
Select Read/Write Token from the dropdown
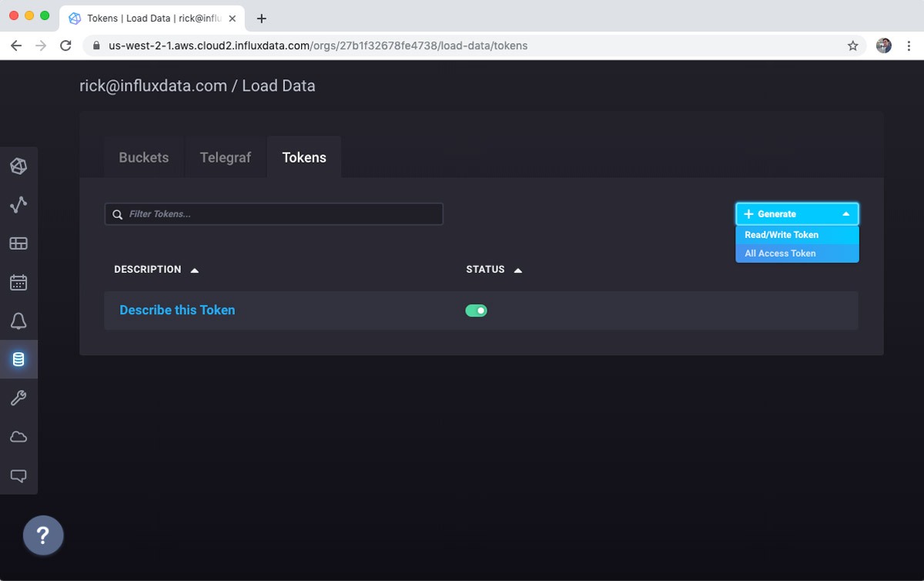pyautogui.click(x=779, y=234)
